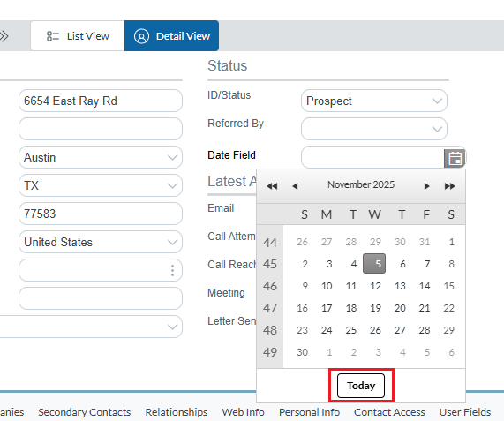Select November 17 in the calendar
The image size is (504, 421).
point(327,308)
